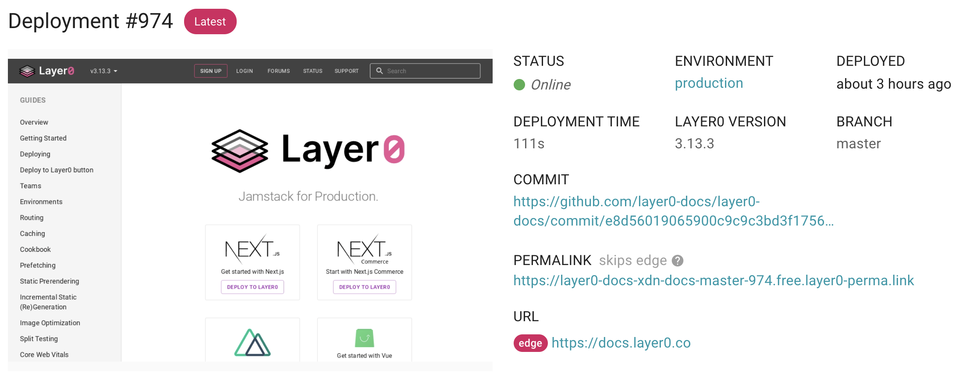The height and width of the screenshot is (380, 980).
Task: Click the Nuxt triangle logo card
Action: tap(252, 342)
